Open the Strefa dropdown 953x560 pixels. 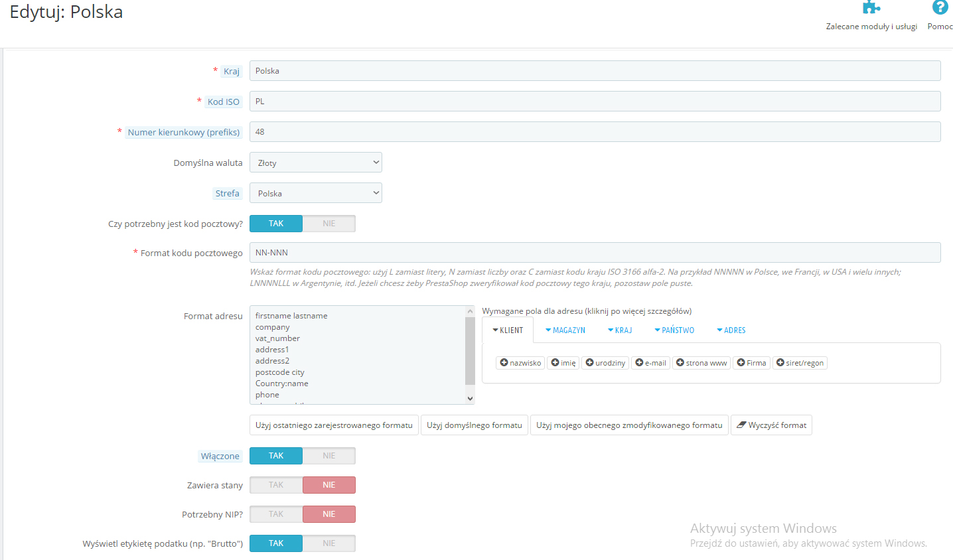pyautogui.click(x=316, y=193)
